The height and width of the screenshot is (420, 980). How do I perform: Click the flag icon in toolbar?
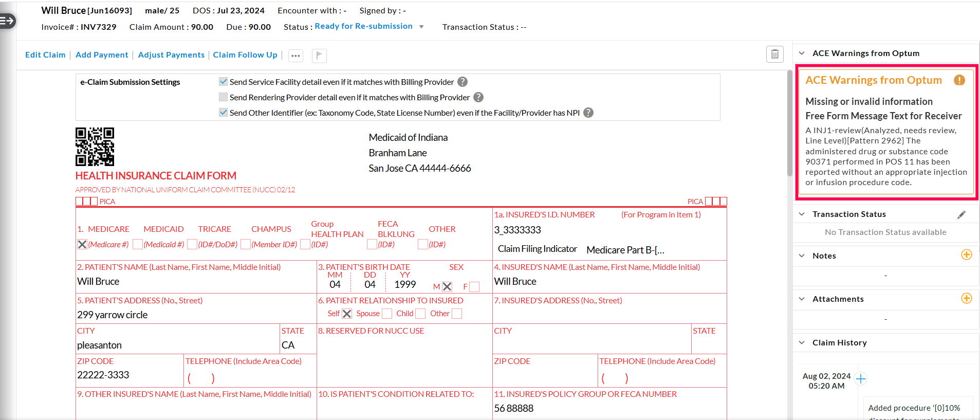(x=319, y=56)
